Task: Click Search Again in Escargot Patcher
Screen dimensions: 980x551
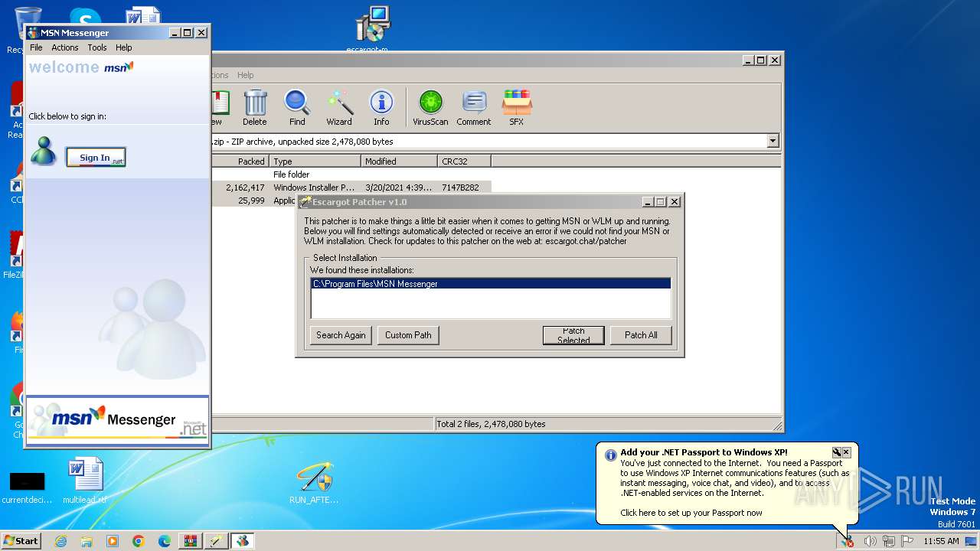Action: click(x=341, y=335)
